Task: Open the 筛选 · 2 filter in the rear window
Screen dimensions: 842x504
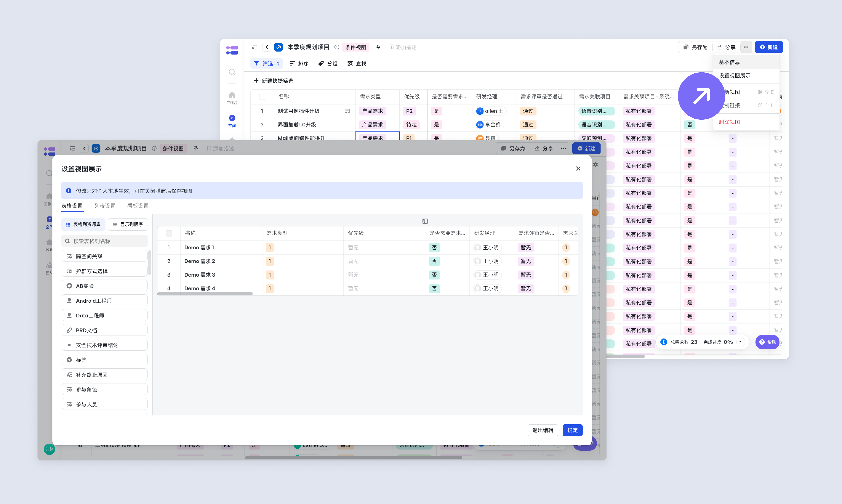Action: point(267,64)
